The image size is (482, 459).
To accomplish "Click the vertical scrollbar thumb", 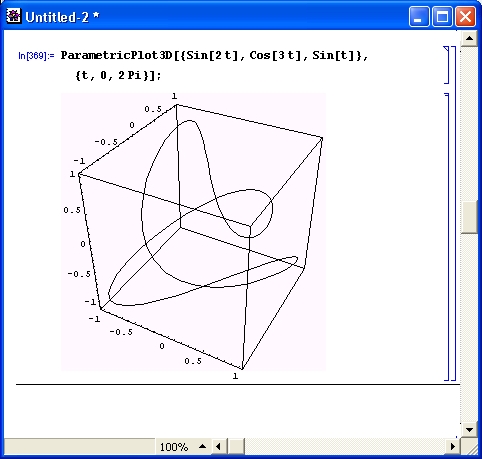I will pyautogui.click(x=469, y=217).
